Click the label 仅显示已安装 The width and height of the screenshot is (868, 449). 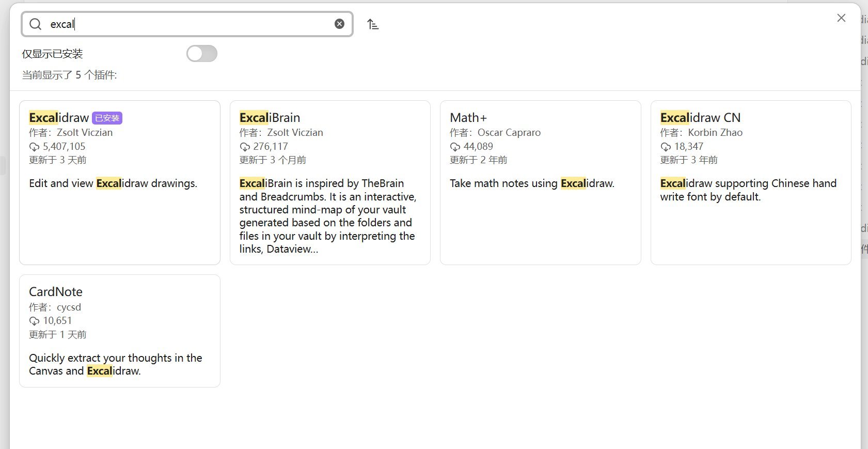(x=52, y=54)
